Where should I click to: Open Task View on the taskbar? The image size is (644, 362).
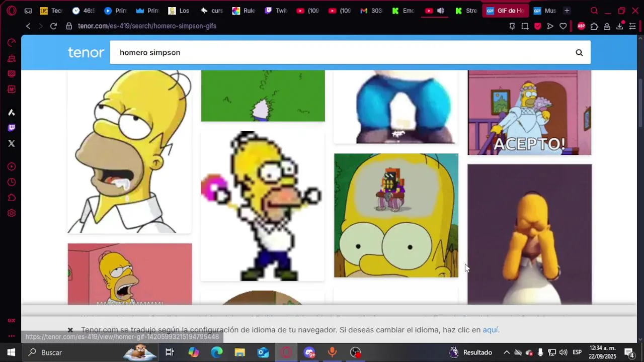[x=170, y=352]
